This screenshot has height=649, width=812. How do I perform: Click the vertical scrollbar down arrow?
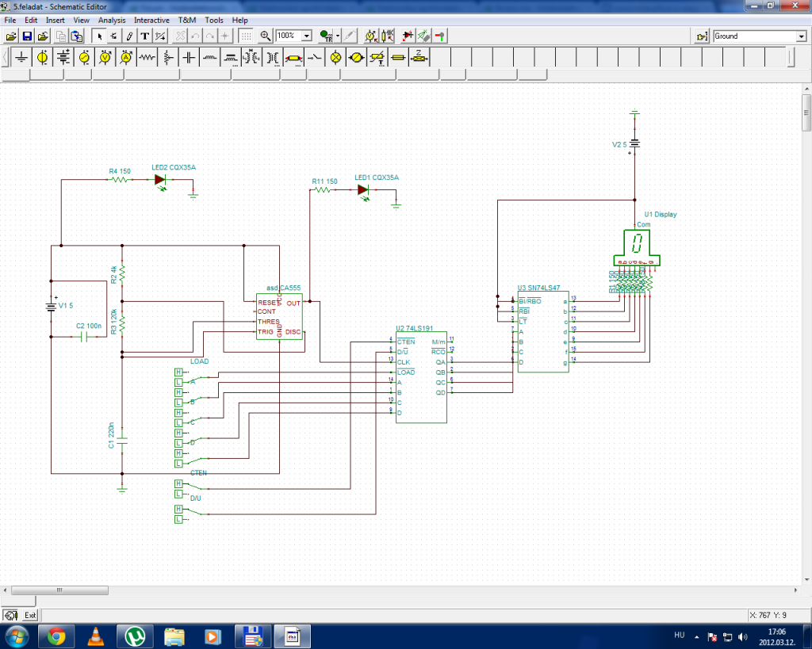pos(806,579)
